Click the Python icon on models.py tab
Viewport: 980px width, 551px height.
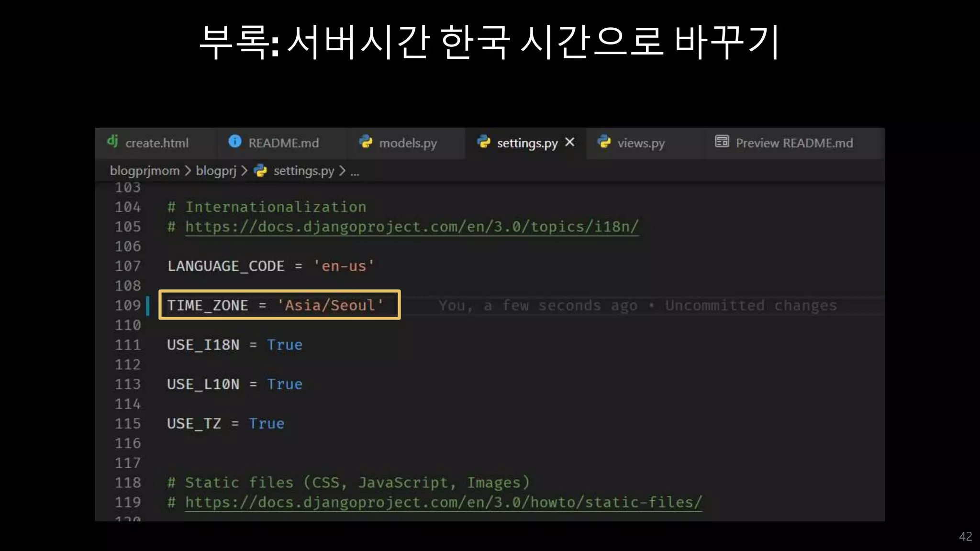point(366,142)
